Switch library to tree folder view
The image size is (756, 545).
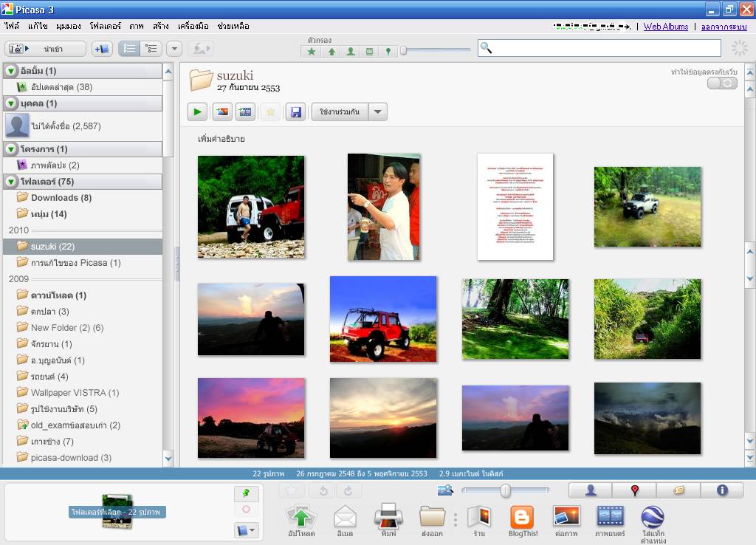[x=152, y=49]
